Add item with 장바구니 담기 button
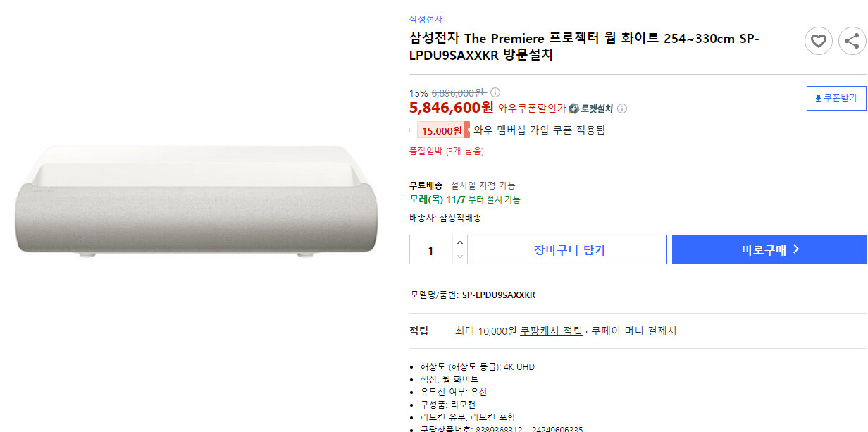This screenshot has width=868, height=432. (569, 250)
